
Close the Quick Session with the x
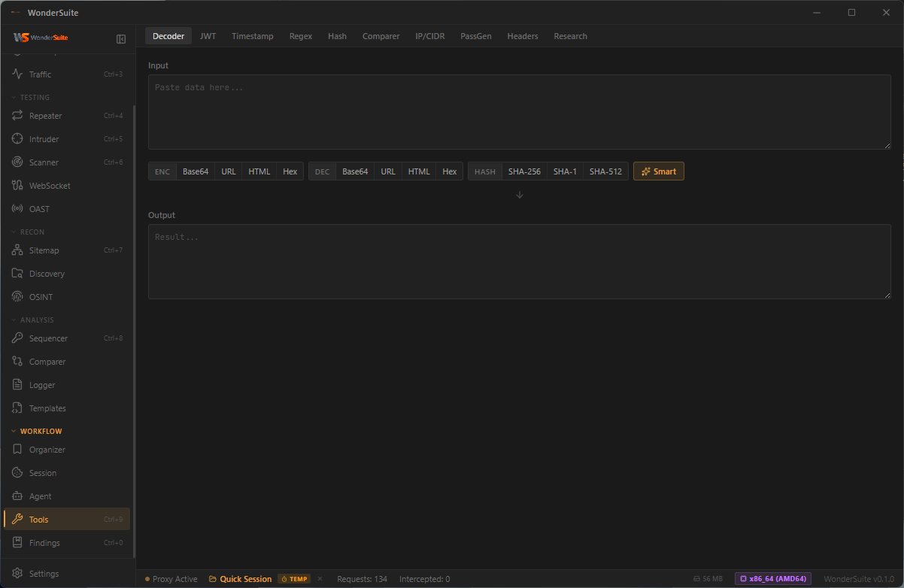(x=320, y=579)
